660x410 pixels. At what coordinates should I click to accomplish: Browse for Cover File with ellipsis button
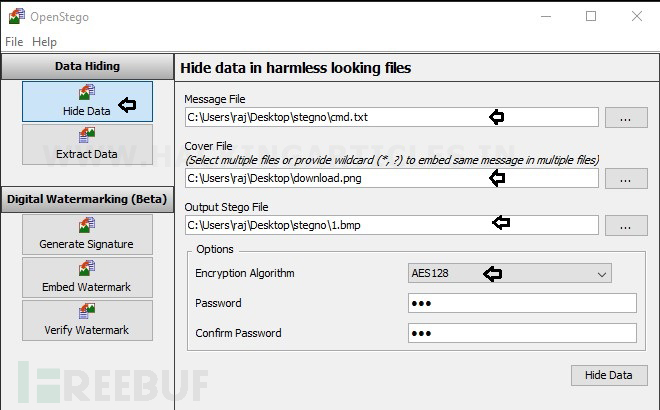626,178
